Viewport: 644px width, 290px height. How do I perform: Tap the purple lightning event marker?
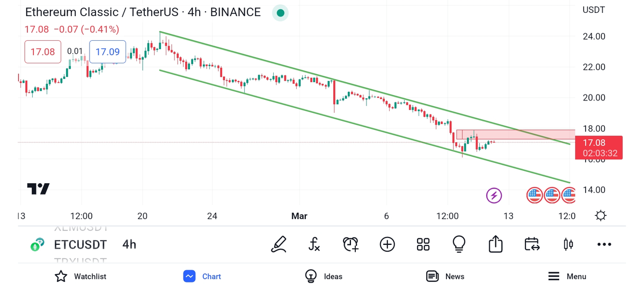click(494, 195)
